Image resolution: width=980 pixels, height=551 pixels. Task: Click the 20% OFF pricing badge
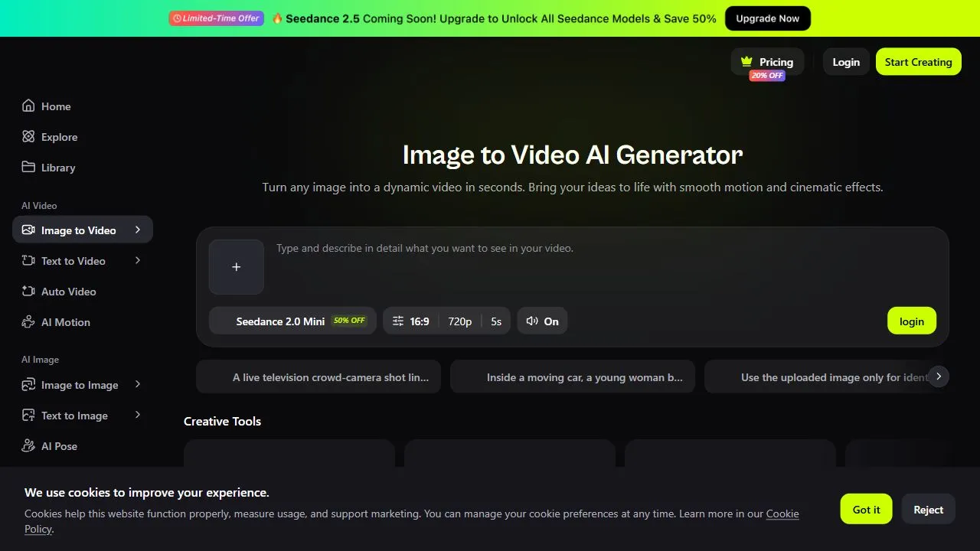pyautogui.click(x=767, y=76)
